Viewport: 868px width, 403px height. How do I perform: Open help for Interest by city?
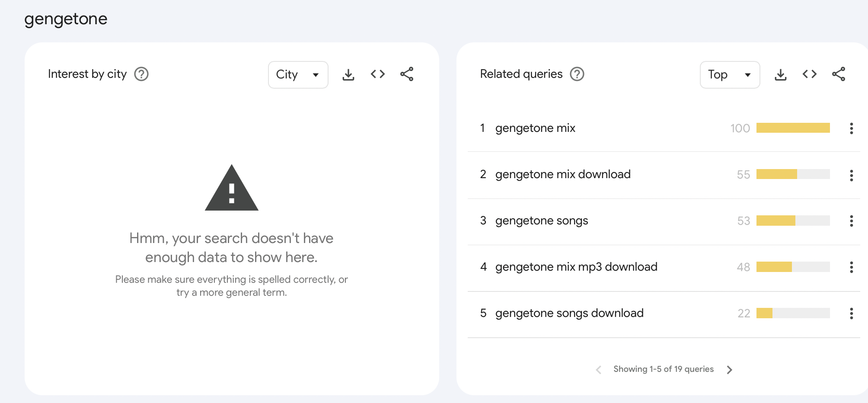click(141, 74)
